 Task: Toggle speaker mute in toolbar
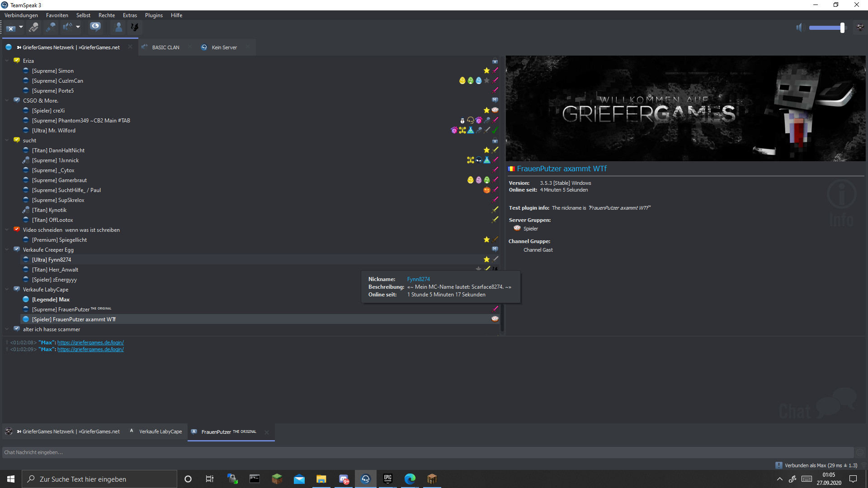pyautogui.click(x=68, y=27)
